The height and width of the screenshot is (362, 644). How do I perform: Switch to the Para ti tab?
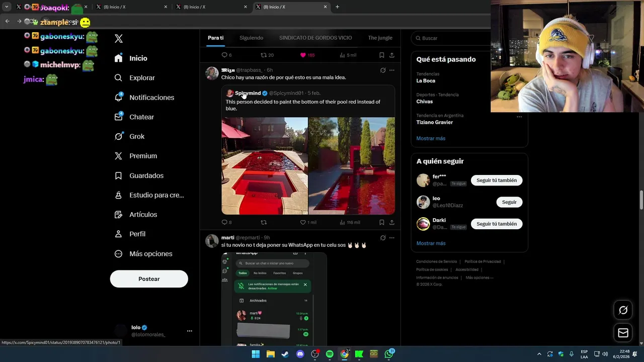point(216,38)
